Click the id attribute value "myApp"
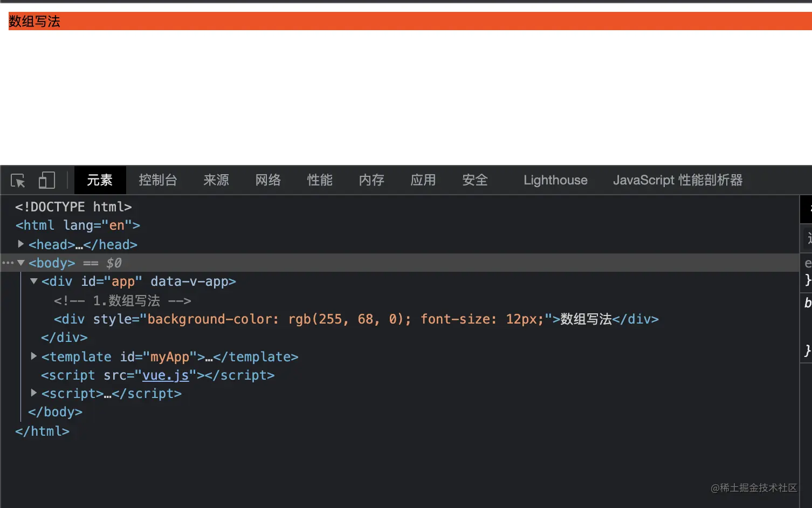The height and width of the screenshot is (508, 812). pyautogui.click(x=170, y=357)
